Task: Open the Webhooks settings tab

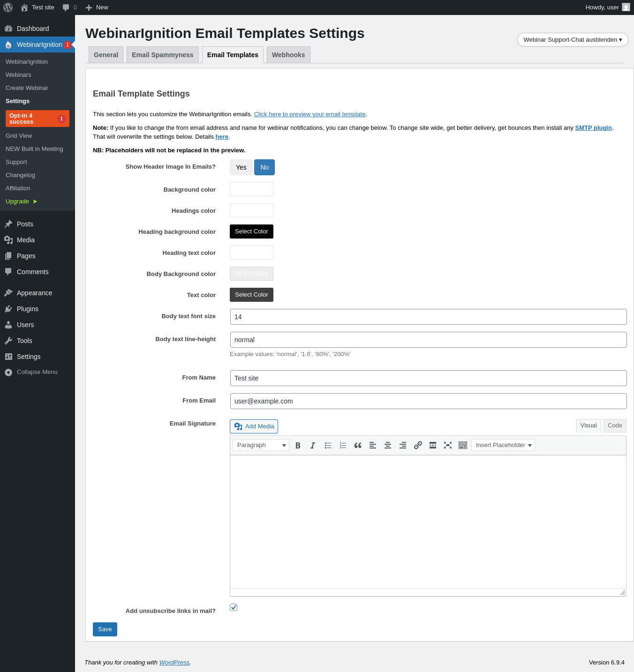Action: [288, 55]
